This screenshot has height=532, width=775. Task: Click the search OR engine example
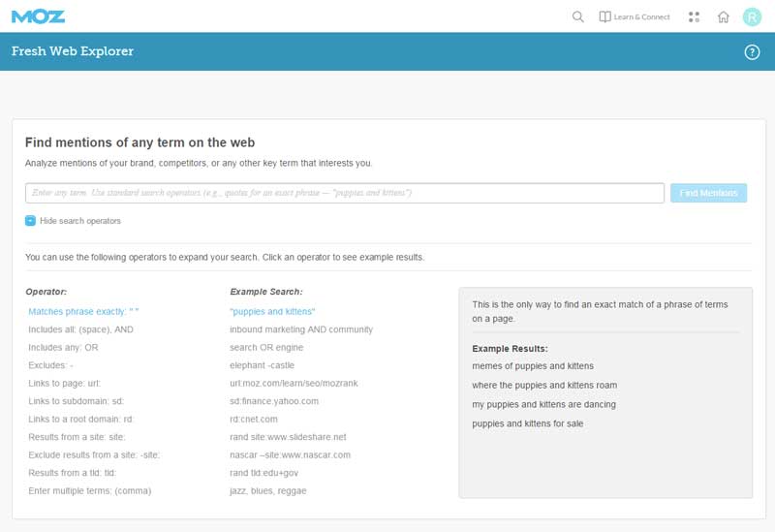coord(266,348)
